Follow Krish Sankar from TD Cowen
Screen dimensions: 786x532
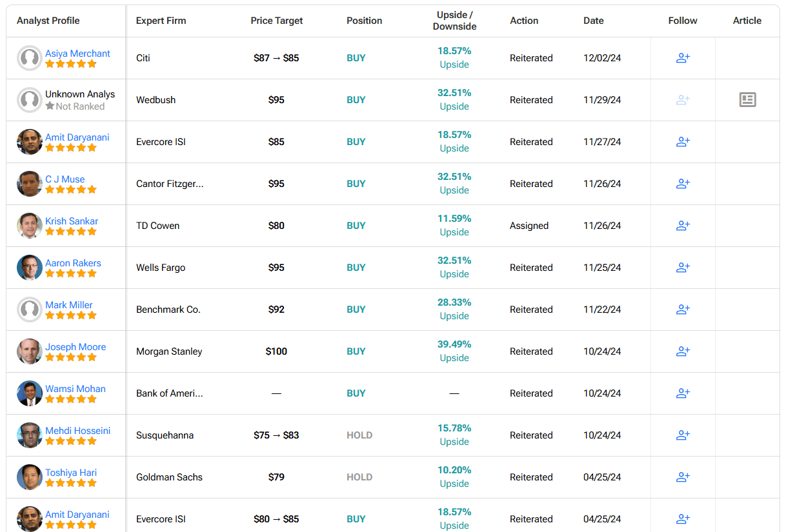tap(683, 226)
